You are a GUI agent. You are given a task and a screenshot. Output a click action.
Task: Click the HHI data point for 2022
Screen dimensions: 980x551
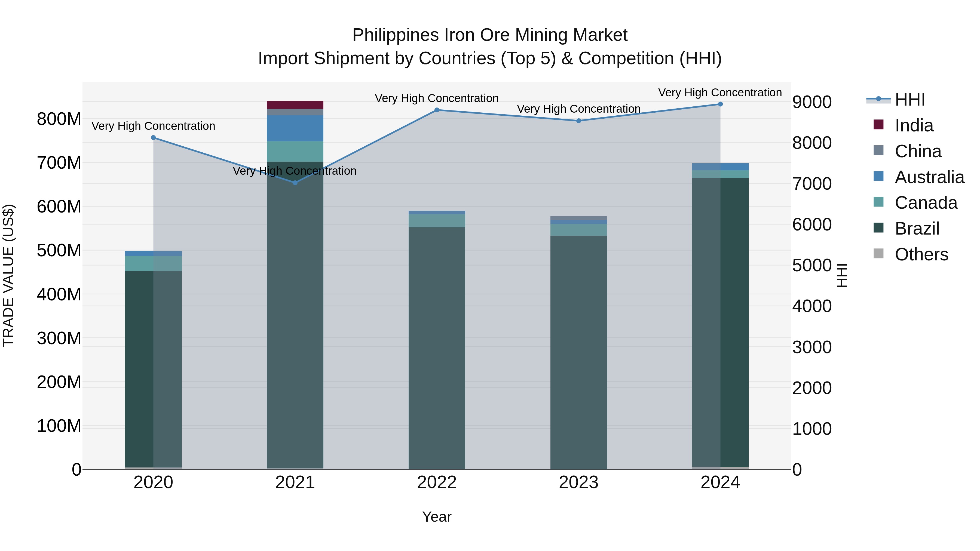tap(437, 110)
